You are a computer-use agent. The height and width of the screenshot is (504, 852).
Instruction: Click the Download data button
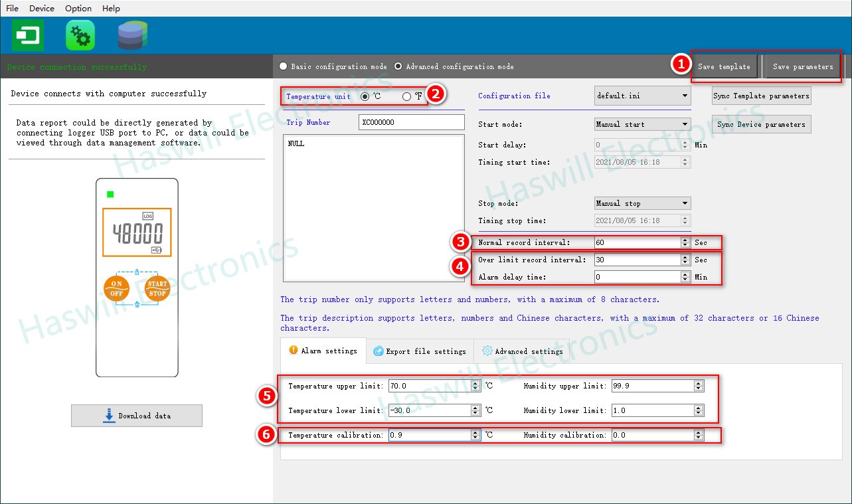coord(137,416)
